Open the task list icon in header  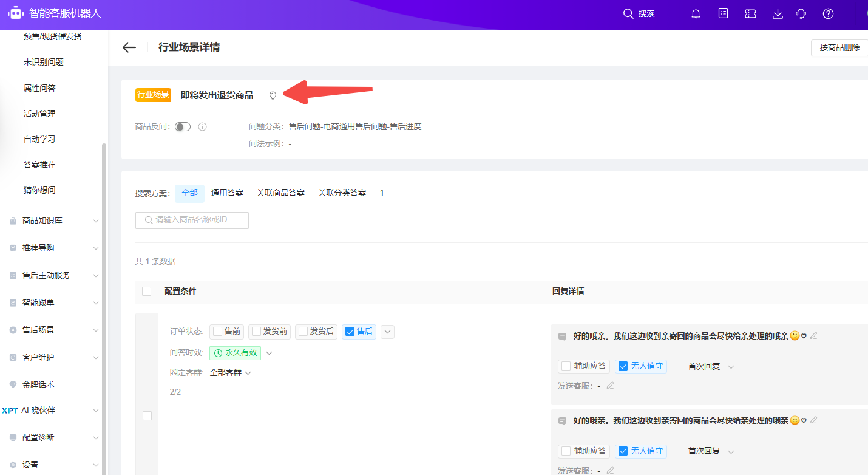tap(723, 13)
